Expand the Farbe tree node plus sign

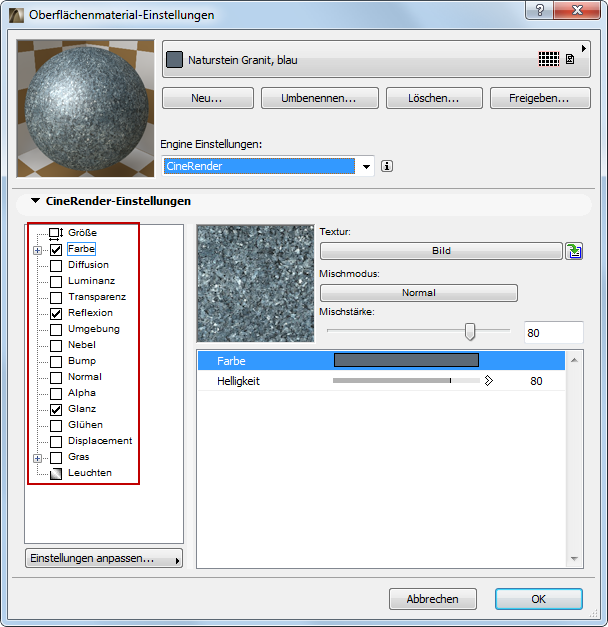coord(38,250)
